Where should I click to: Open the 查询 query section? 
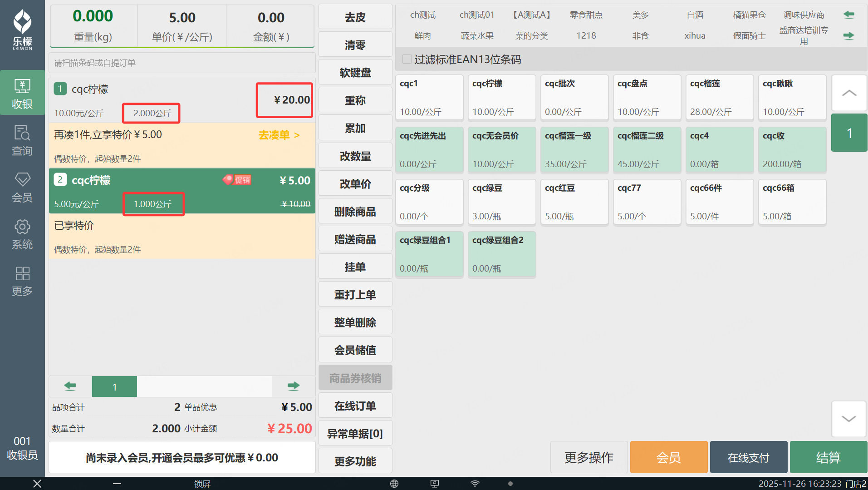(22, 140)
